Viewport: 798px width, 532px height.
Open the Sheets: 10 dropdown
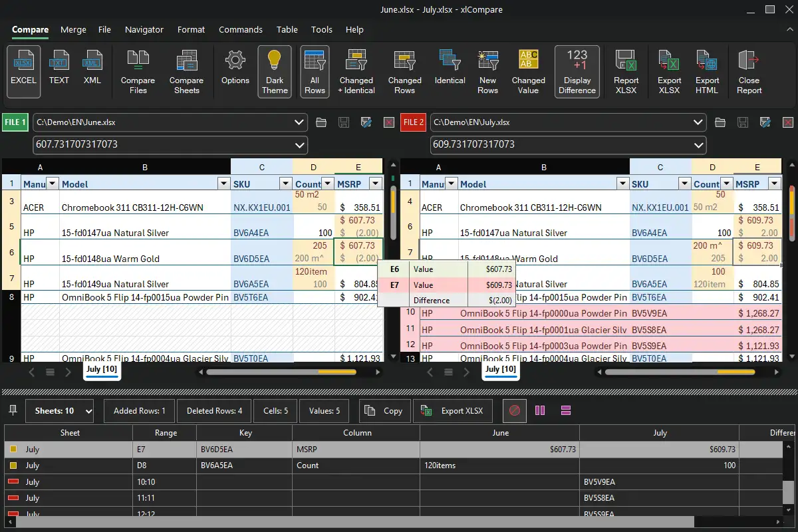(60, 411)
